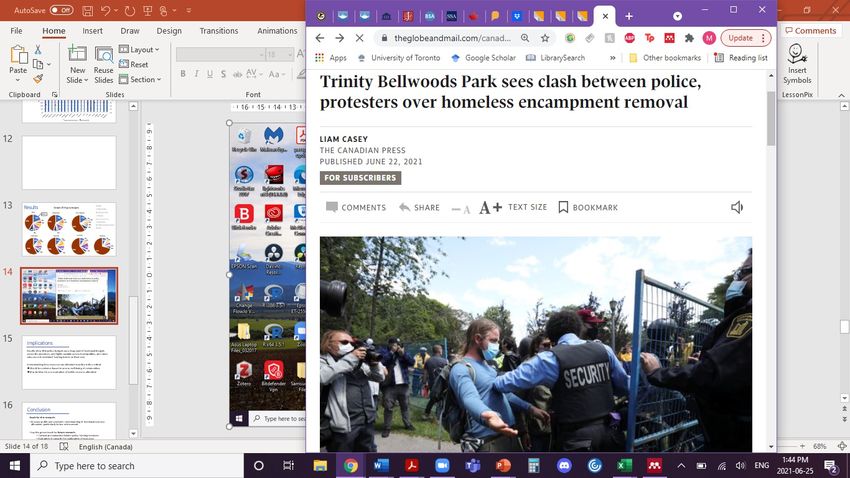Viewport: 850px width, 478px height.
Task: Open Discord from Windows taskbar
Action: [x=564, y=466]
